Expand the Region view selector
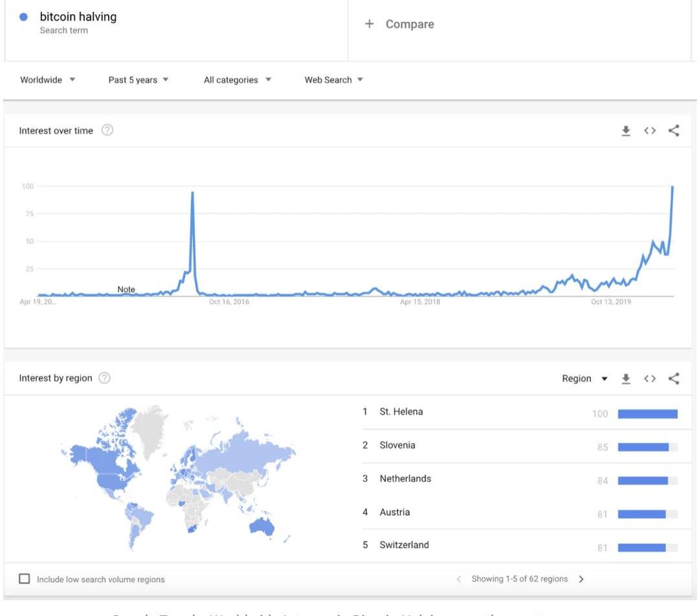This screenshot has width=699, height=616. click(584, 379)
